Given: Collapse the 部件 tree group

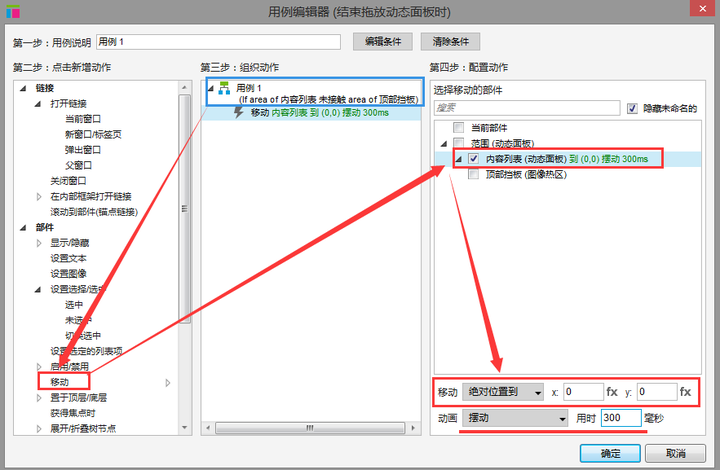Looking at the screenshot, I should (x=23, y=227).
